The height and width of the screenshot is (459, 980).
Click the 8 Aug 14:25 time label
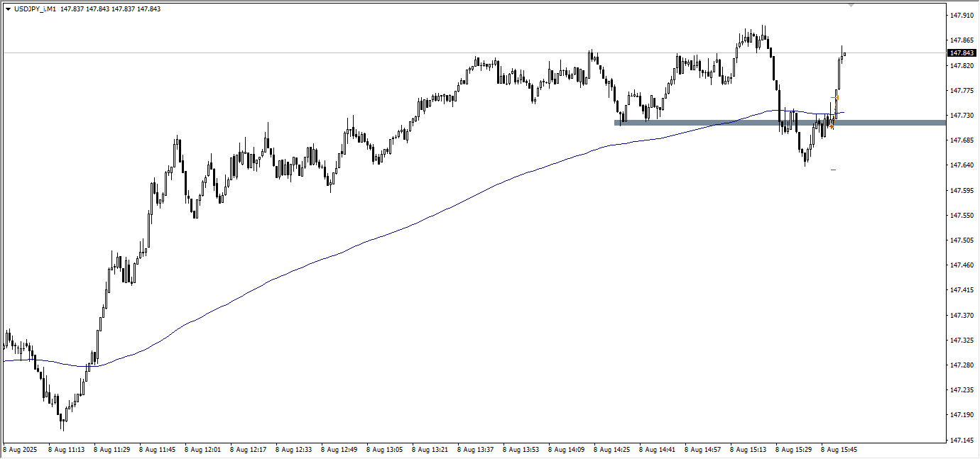tap(611, 450)
